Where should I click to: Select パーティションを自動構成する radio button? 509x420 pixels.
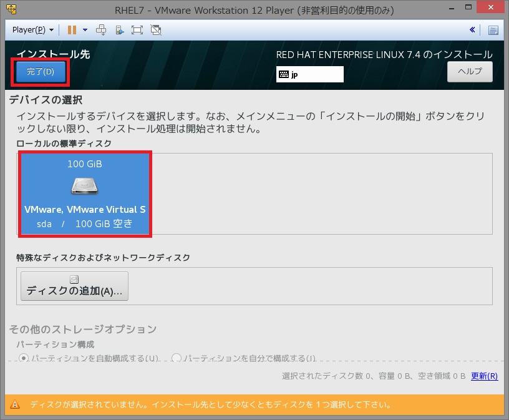23,358
